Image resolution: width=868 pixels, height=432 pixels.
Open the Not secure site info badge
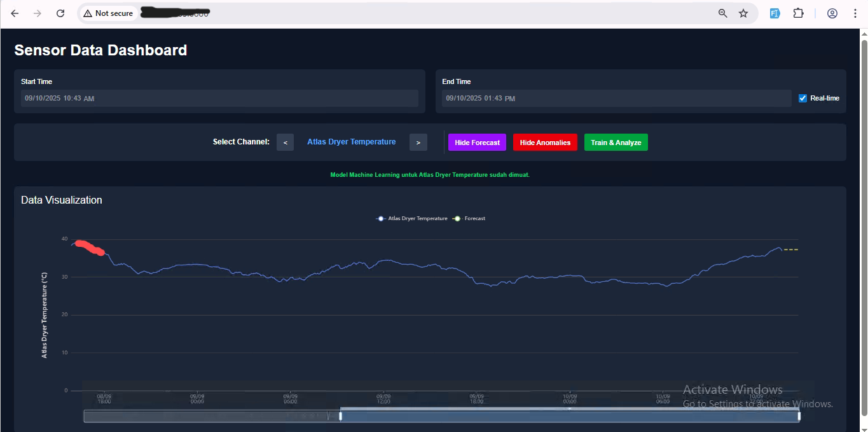108,13
